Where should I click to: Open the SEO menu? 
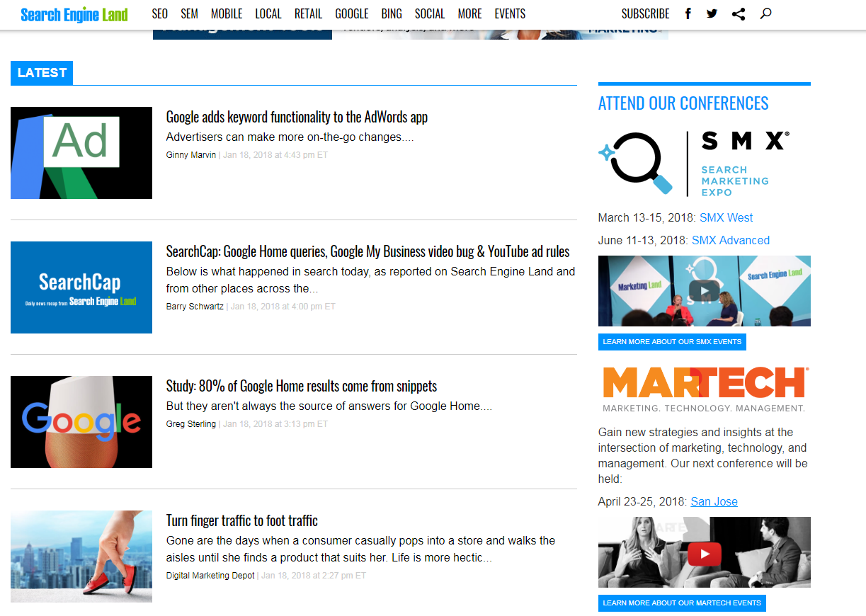[x=160, y=13]
